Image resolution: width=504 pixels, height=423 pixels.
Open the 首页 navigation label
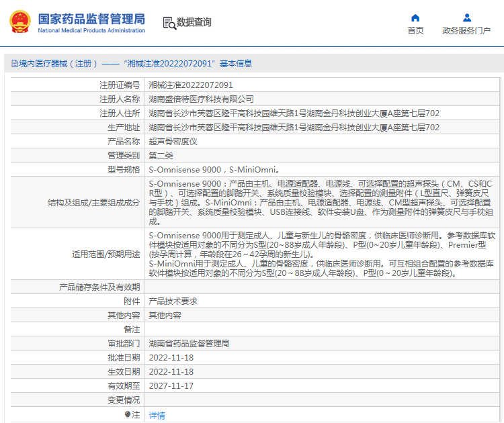coord(415,31)
